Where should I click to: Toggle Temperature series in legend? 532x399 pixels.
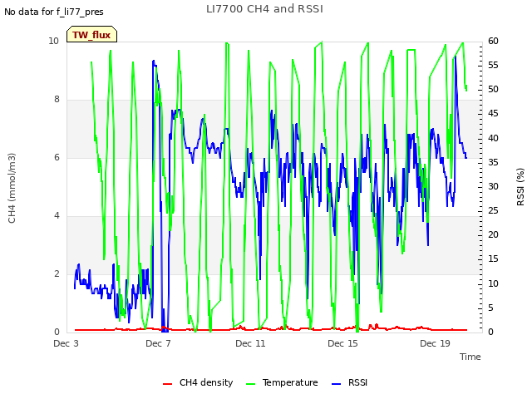pos(282,382)
